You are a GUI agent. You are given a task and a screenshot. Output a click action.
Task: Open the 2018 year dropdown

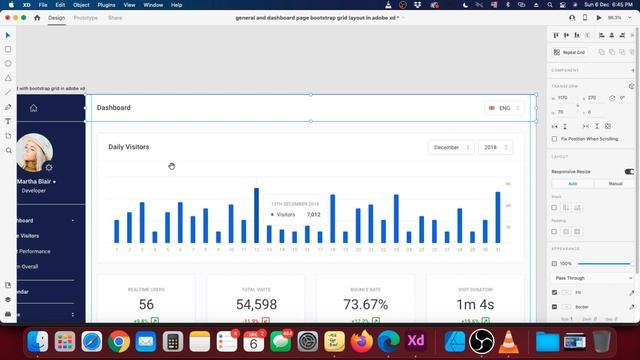pyautogui.click(x=496, y=147)
